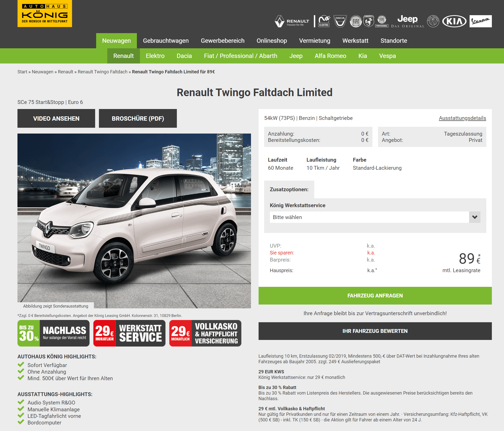
Task: Open Gewerbebereich in navigation
Action: click(223, 41)
